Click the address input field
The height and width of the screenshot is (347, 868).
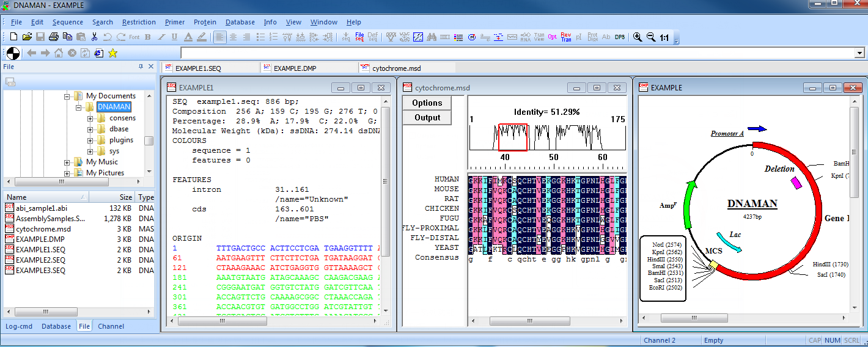(518, 53)
